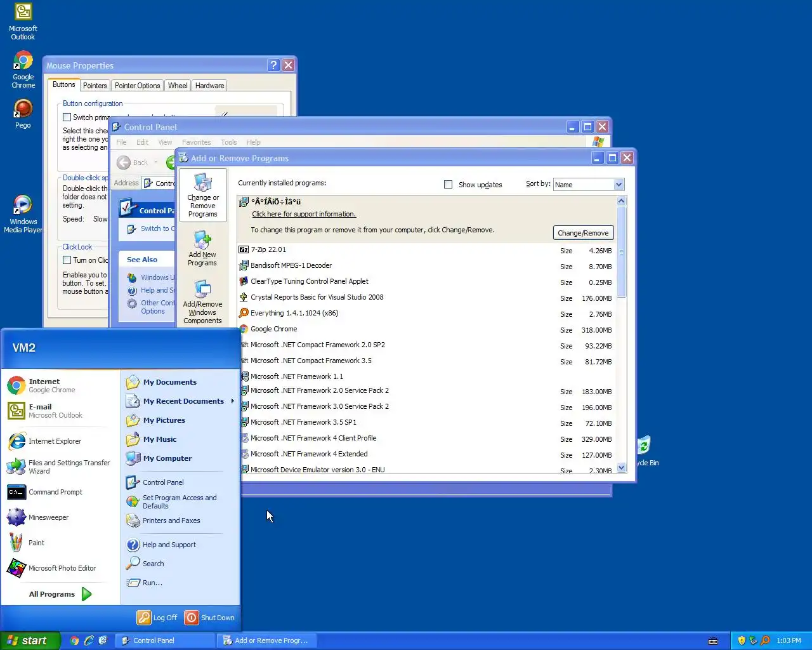Click Control Panel taskbar button

click(166, 640)
